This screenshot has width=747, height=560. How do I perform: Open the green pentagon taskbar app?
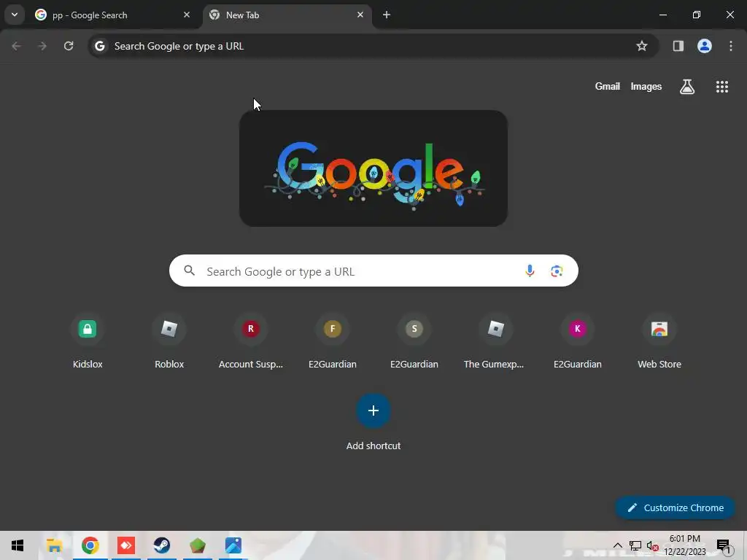[x=198, y=545]
